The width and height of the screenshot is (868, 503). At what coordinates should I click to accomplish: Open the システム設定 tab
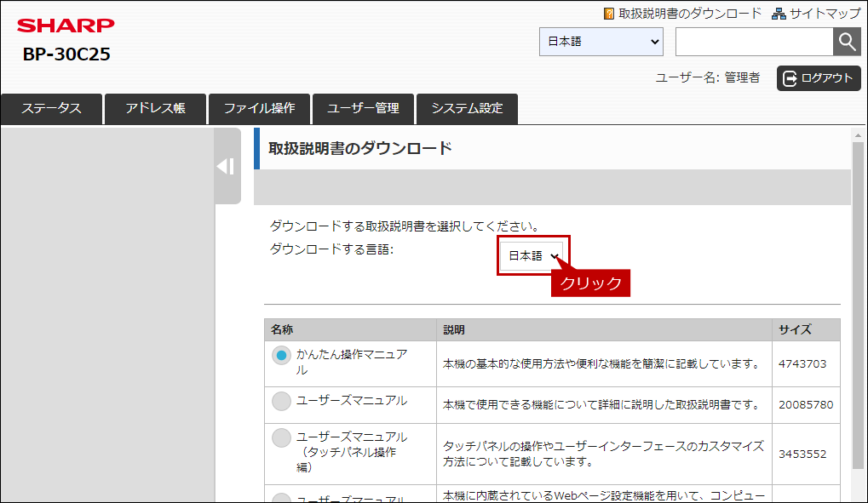tap(467, 108)
